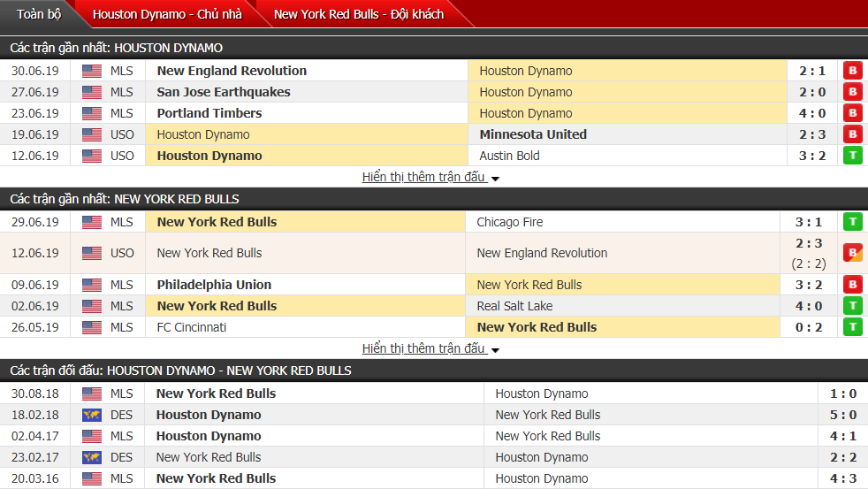Click header Các trận đối đầu section
This screenshot has width=868, height=489.
coord(180,371)
